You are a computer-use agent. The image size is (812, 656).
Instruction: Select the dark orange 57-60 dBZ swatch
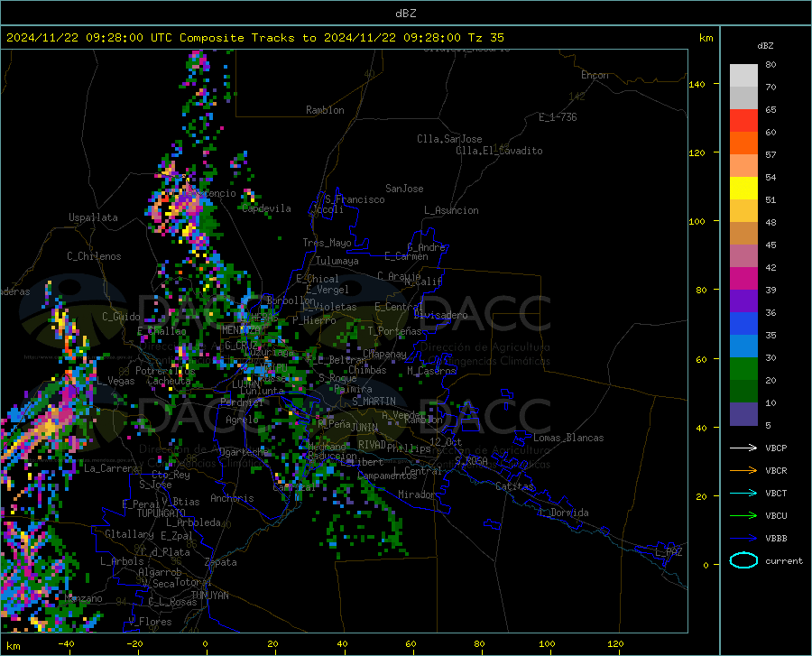pyautogui.click(x=743, y=143)
